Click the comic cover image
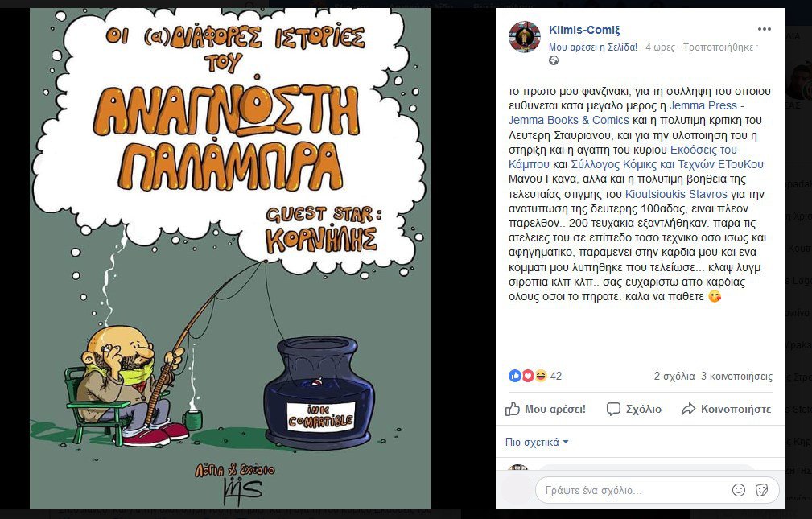812x519 pixels. 230,258
